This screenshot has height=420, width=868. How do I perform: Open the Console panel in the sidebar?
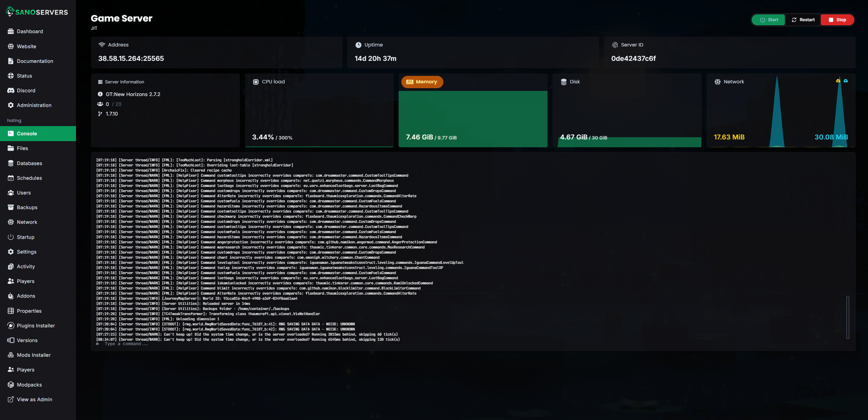click(x=27, y=133)
